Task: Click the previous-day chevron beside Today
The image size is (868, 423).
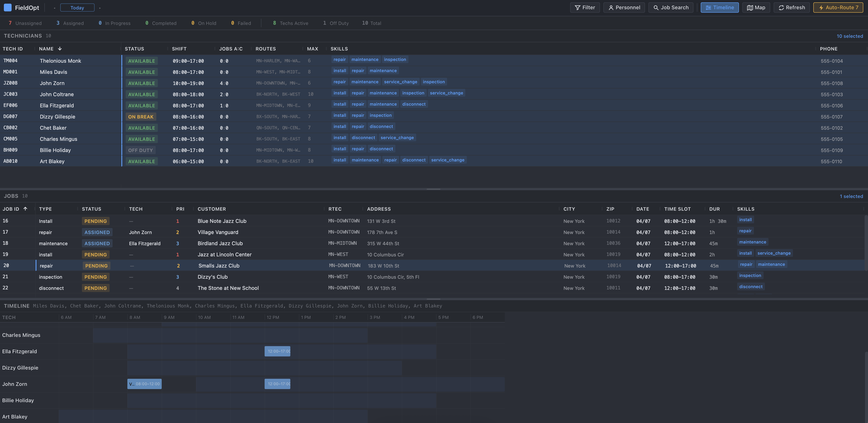Action: pos(54,8)
